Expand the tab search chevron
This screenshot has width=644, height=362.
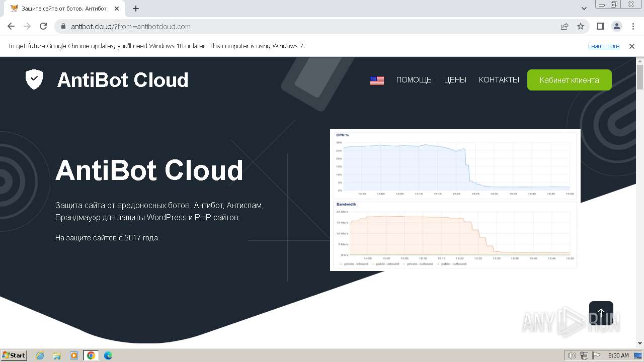click(x=584, y=9)
